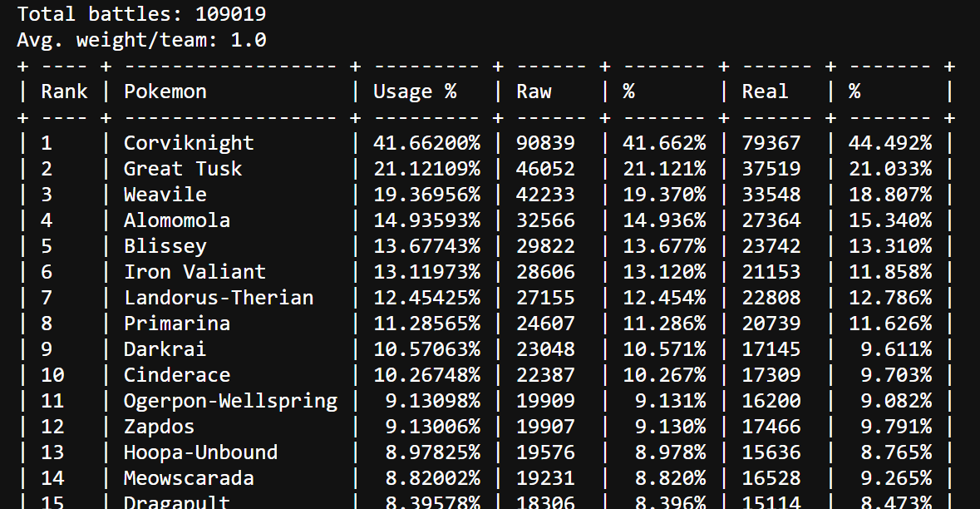The image size is (980, 509).
Task: Click the Alomomola row name
Action: tap(177, 220)
